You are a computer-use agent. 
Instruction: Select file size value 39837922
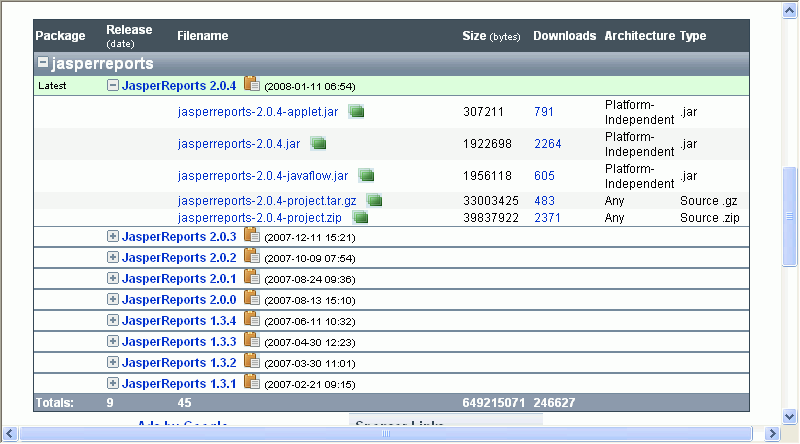click(x=491, y=218)
